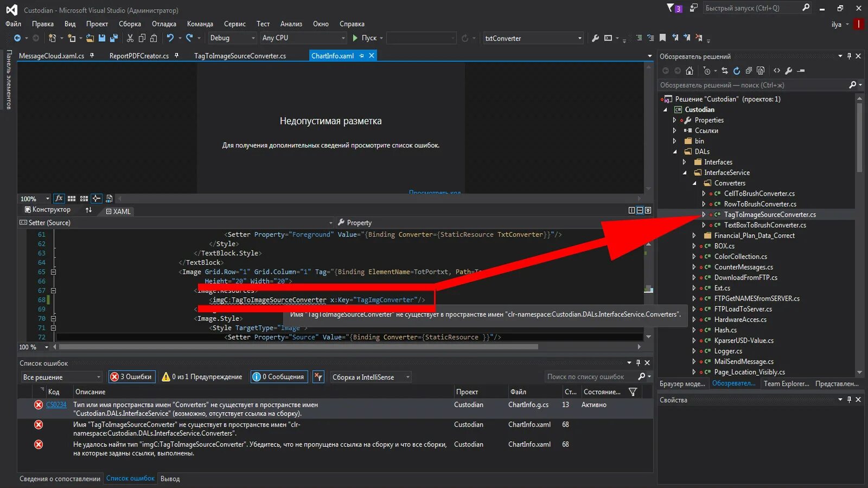Open the Файл menu
The height and width of the screenshot is (488, 868).
pos(14,24)
